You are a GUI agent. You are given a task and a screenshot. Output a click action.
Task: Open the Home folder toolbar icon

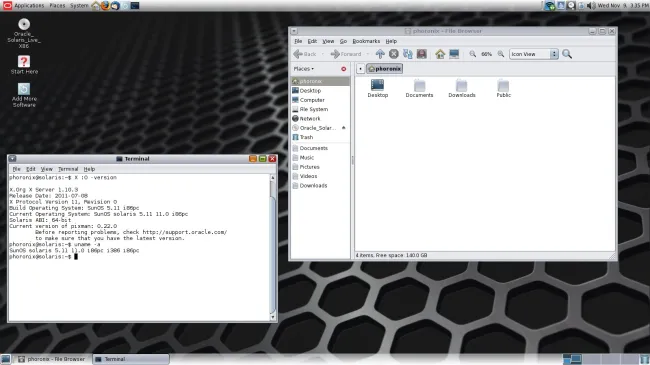pos(440,54)
